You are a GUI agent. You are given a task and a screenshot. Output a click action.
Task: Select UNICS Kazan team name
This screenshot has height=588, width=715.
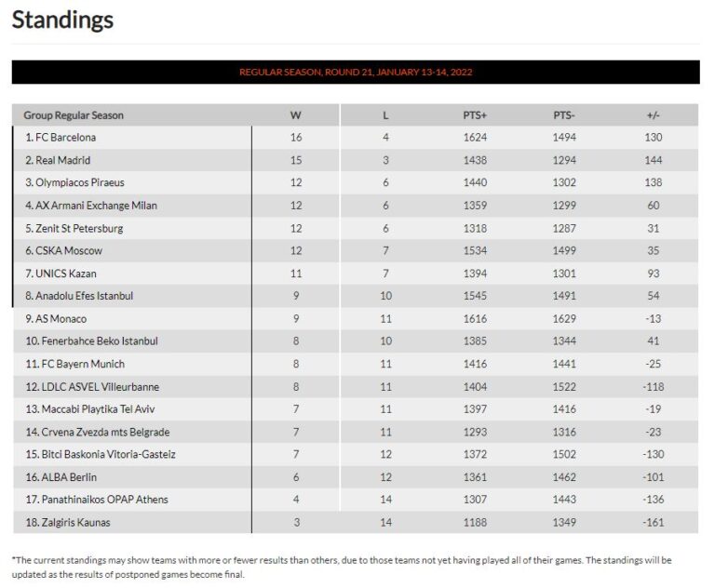click(x=65, y=274)
